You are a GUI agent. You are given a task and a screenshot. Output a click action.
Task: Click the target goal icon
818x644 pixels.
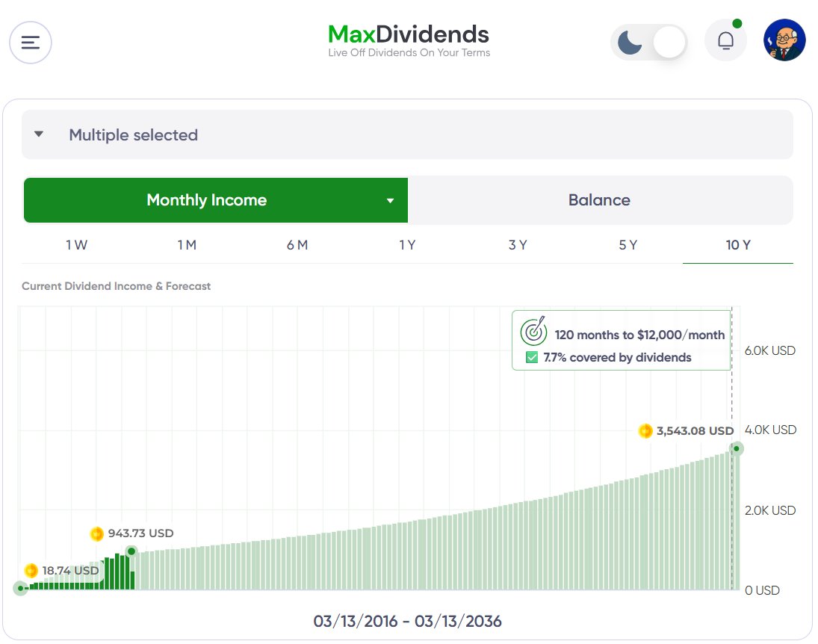(533, 331)
